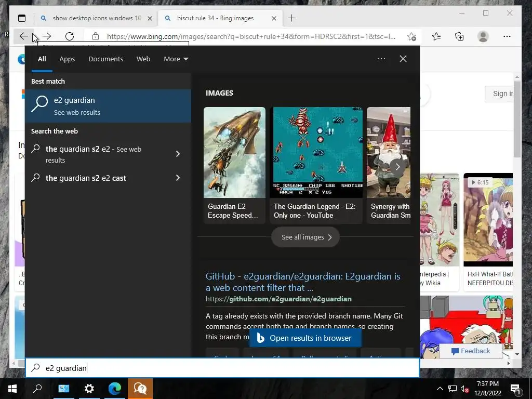532x399 pixels.
Task: Show hidden system tray icons
Action: coord(440,389)
